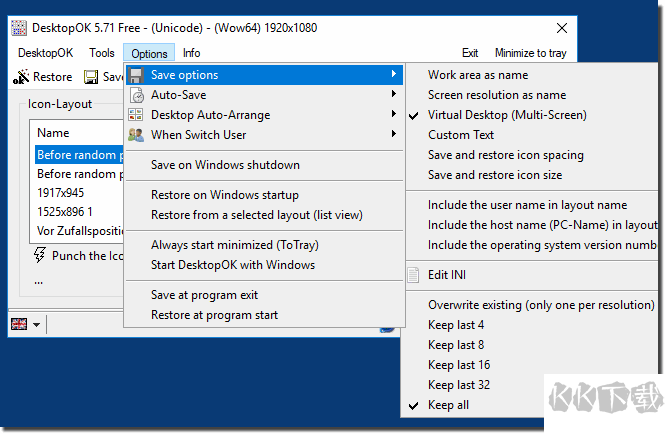This screenshot has height=434, width=665.
Task: Click the ... link below Punch the Icons
Action: pos(39,281)
